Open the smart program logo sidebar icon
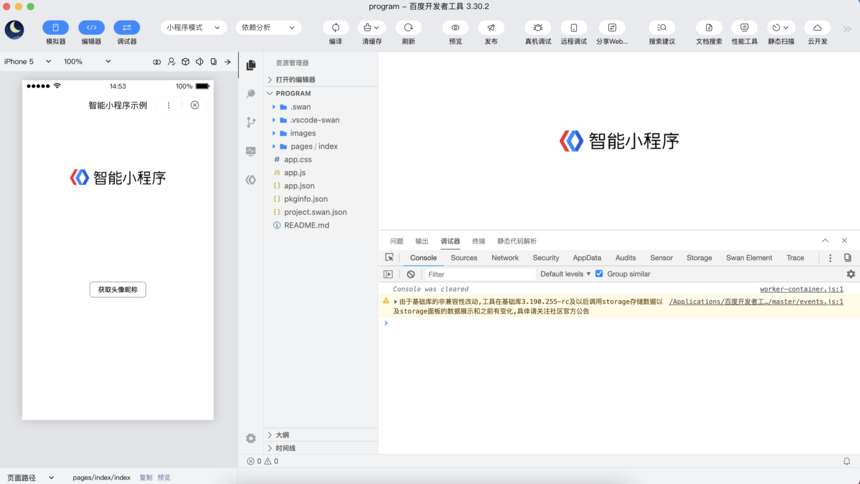The width and height of the screenshot is (860, 484). (x=251, y=179)
